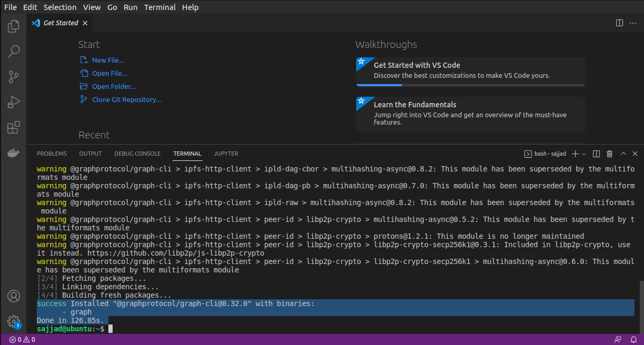Open the Explorer view in activity bar
The image size is (644, 345).
click(x=14, y=26)
